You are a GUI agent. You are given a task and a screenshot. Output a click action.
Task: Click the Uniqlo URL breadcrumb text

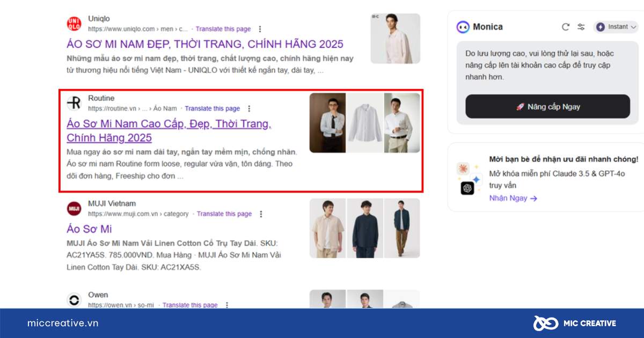click(x=138, y=29)
